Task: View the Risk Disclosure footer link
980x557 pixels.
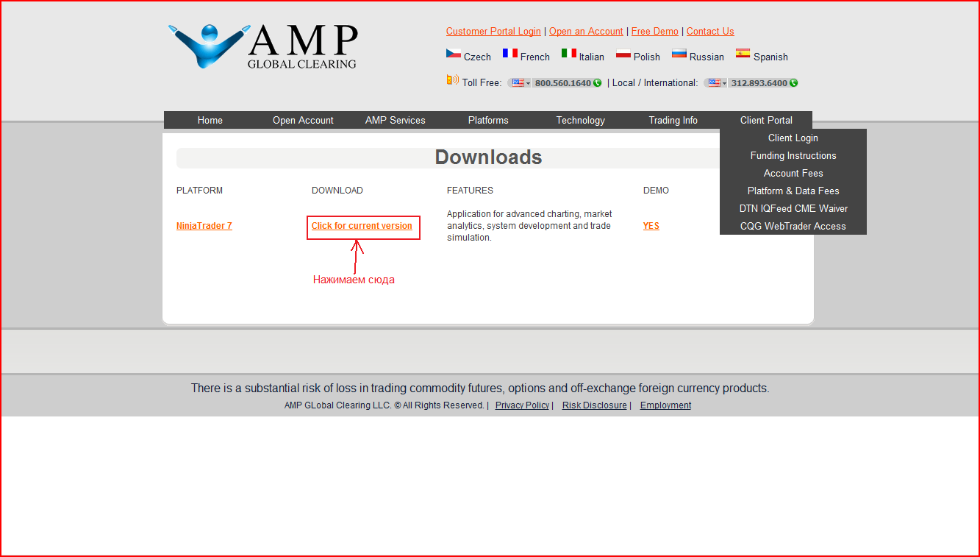Action: click(x=595, y=405)
